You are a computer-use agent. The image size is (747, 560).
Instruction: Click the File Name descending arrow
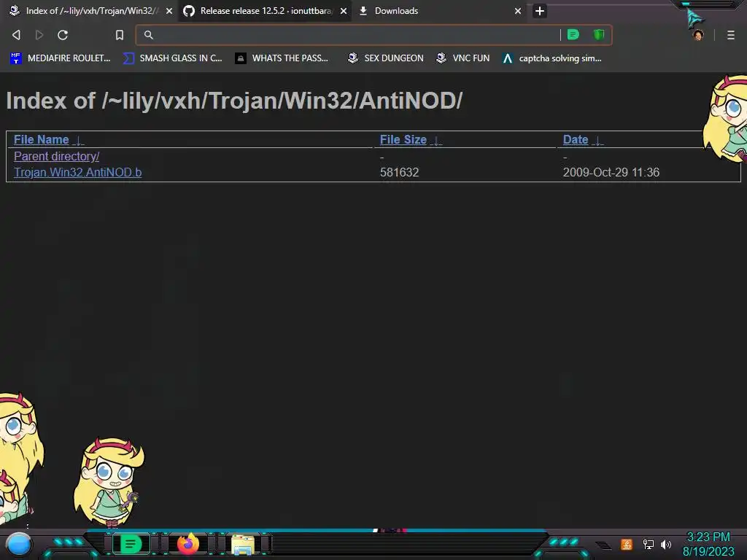79,141
